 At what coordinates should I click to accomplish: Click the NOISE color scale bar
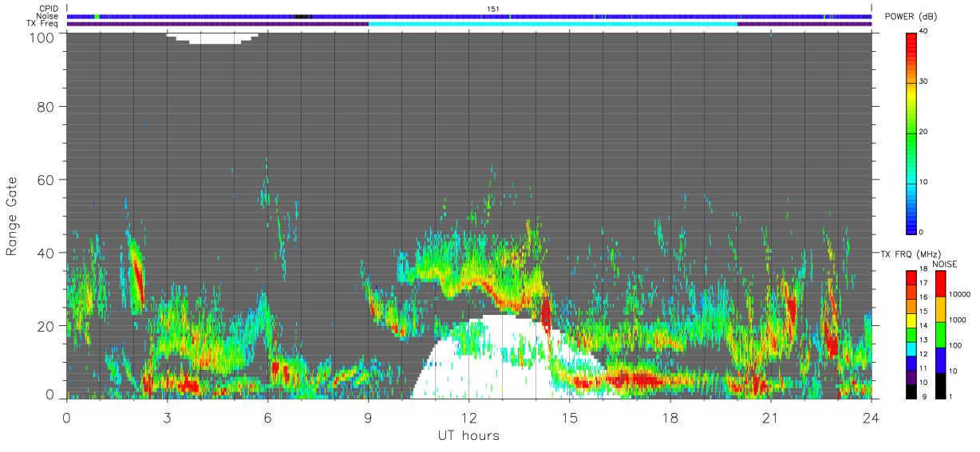pos(939,334)
